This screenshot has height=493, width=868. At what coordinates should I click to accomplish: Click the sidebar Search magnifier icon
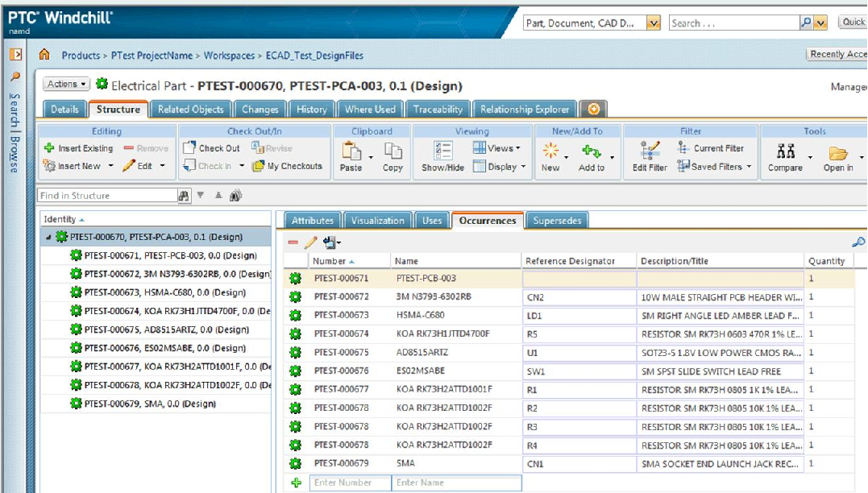pyautogui.click(x=15, y=77)
